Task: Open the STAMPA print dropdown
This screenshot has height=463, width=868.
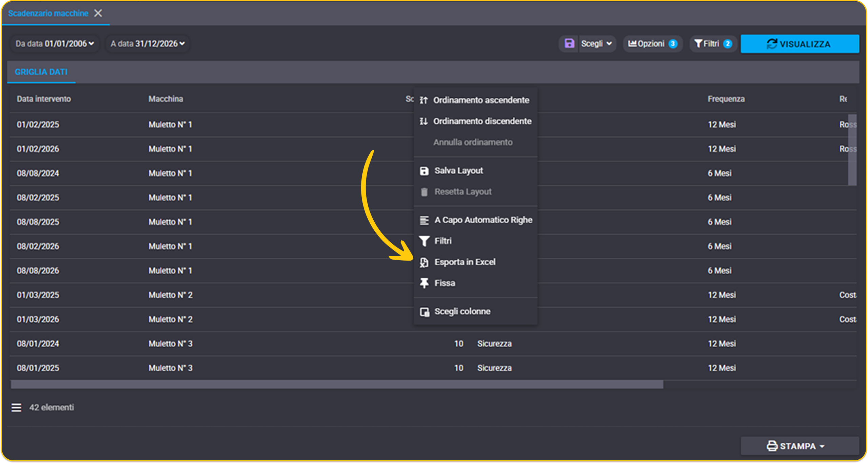Action: [x=800, y=446]
